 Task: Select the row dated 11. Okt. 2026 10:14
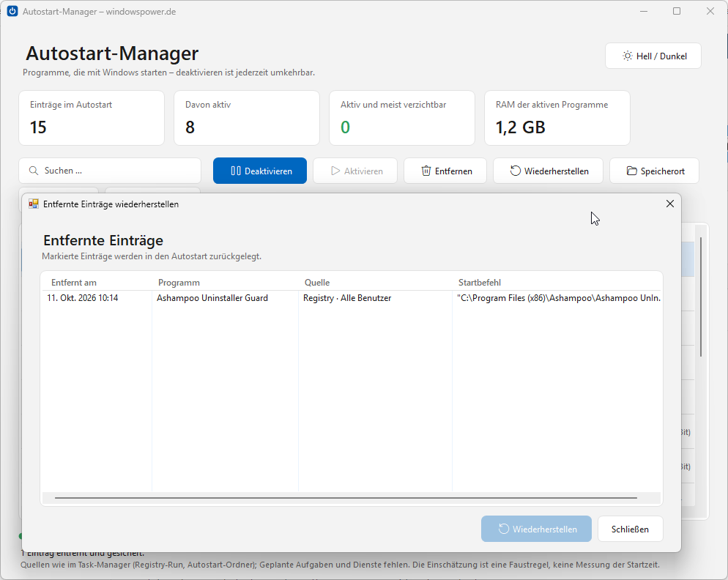pyautogui.click(x=83, y=298)
